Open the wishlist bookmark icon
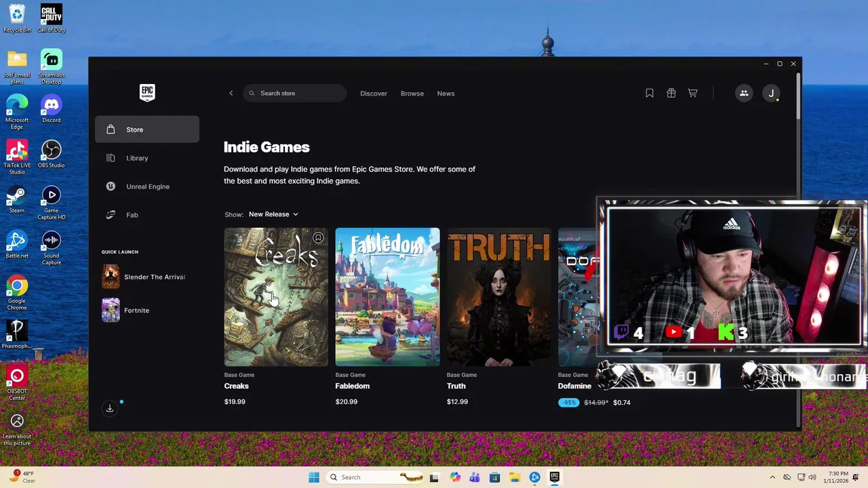 pyautogui.click(x=650, y=94)
